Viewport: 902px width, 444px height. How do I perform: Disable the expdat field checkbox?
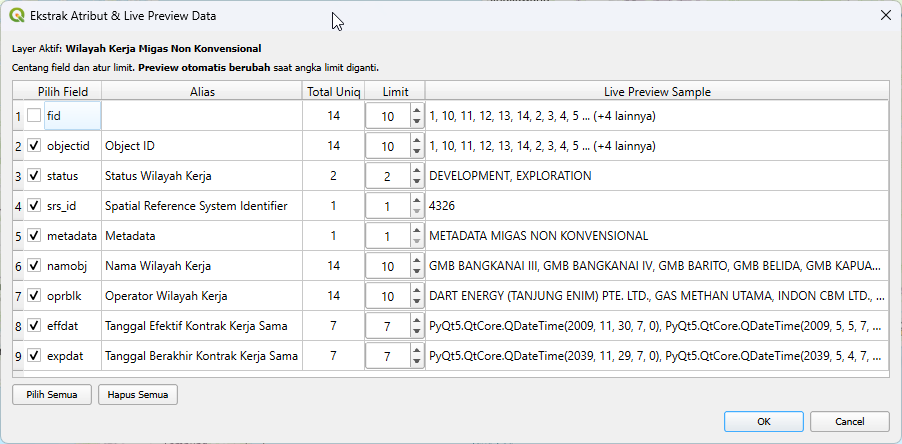coord(34,356)
